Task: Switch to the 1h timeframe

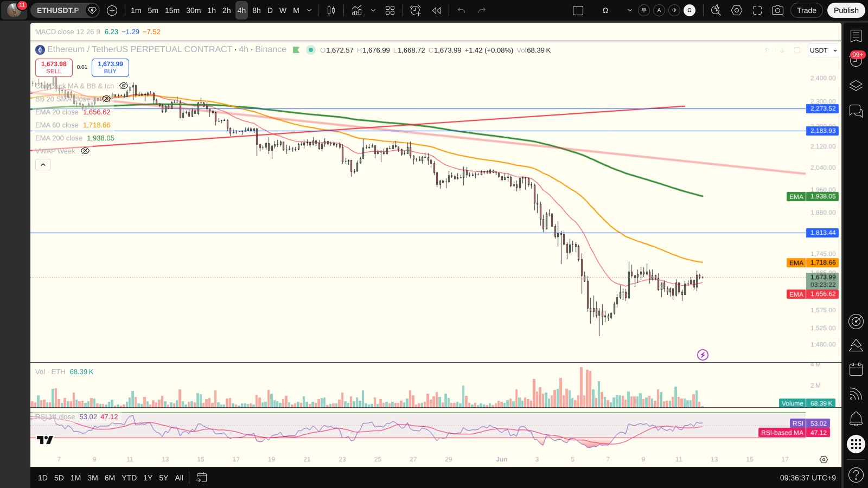Action: [212, 10]
